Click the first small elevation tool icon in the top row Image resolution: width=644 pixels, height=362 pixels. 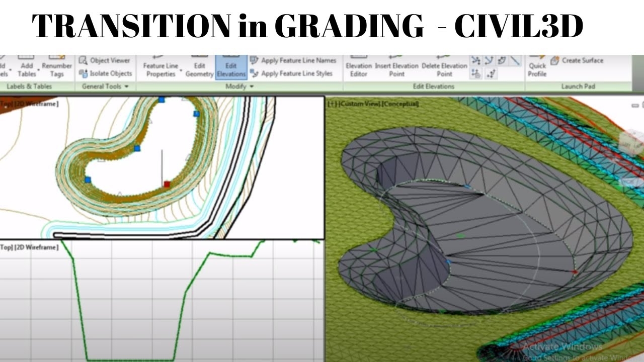[x=475, y=61]
